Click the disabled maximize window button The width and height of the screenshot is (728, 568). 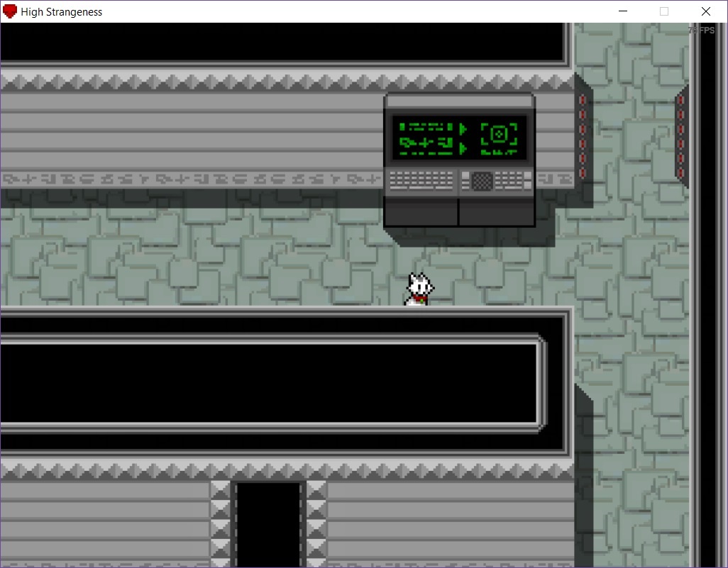[x=664, y=11]
